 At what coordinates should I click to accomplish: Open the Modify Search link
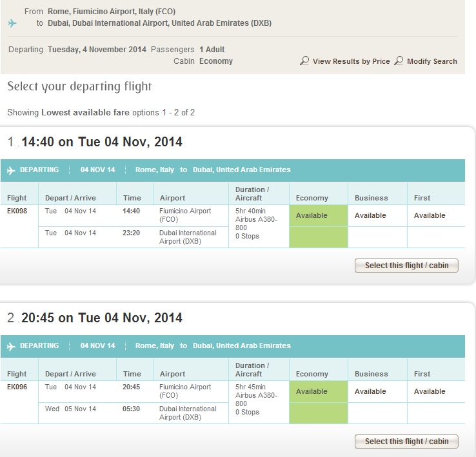point(431,61)
